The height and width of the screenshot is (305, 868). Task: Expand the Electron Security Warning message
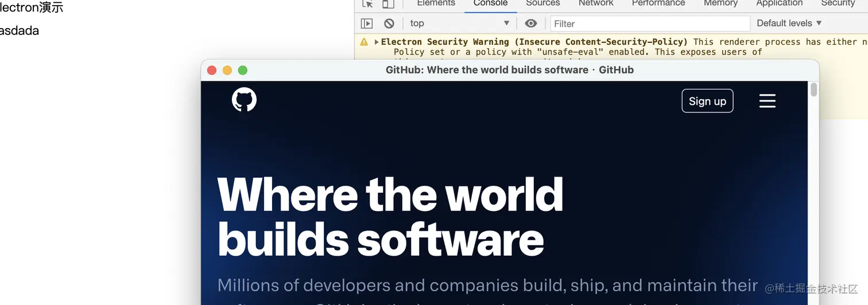377,42
